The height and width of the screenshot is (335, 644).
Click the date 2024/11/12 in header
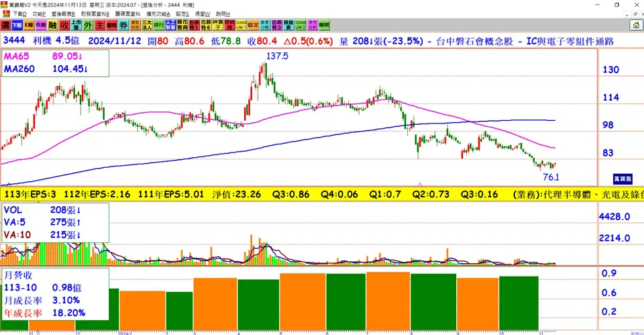click(115, 41)
